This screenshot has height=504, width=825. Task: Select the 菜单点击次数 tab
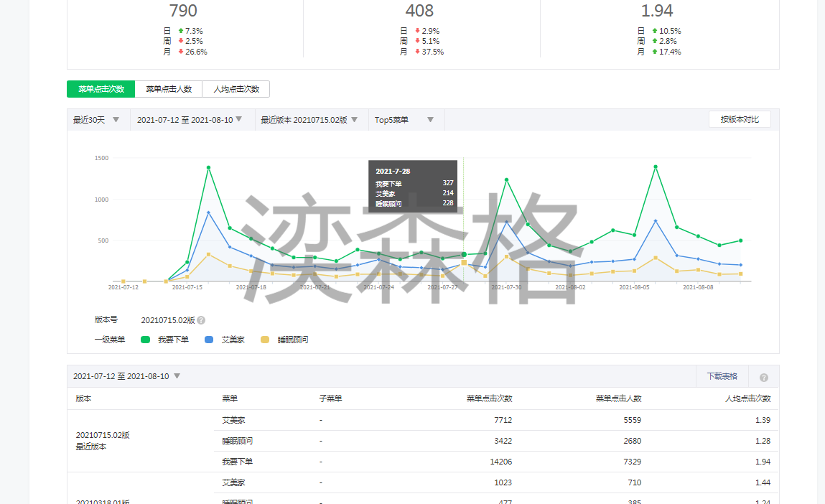(101, 89)
